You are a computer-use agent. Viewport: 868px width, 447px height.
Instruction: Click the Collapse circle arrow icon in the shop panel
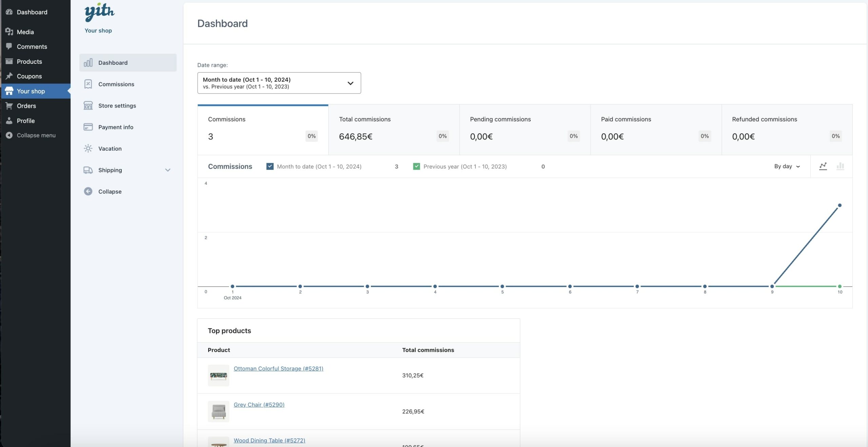[x=88, y=191]
